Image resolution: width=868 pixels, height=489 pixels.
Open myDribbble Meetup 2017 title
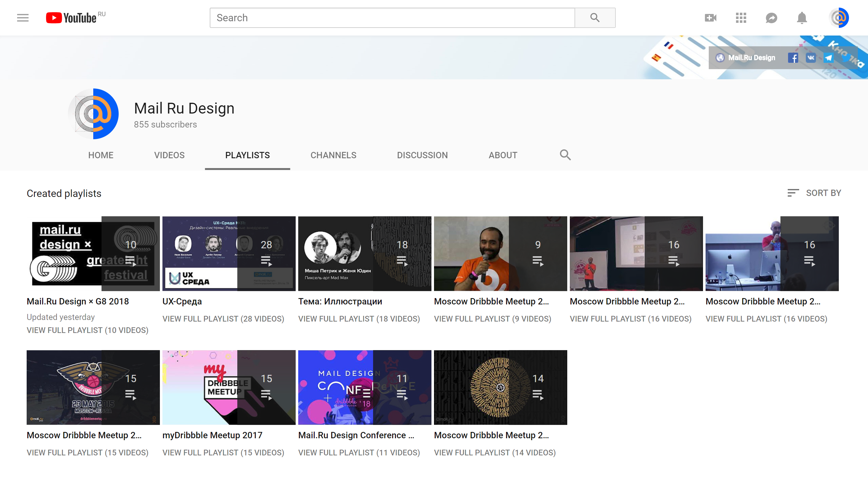pos(212,435)
